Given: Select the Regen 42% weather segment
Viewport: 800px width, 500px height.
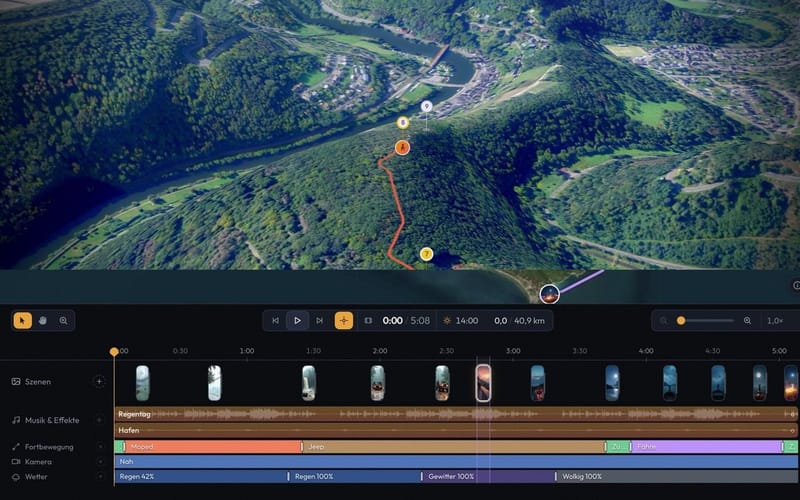Looking at the screenshot, I should tap(201, 476).
